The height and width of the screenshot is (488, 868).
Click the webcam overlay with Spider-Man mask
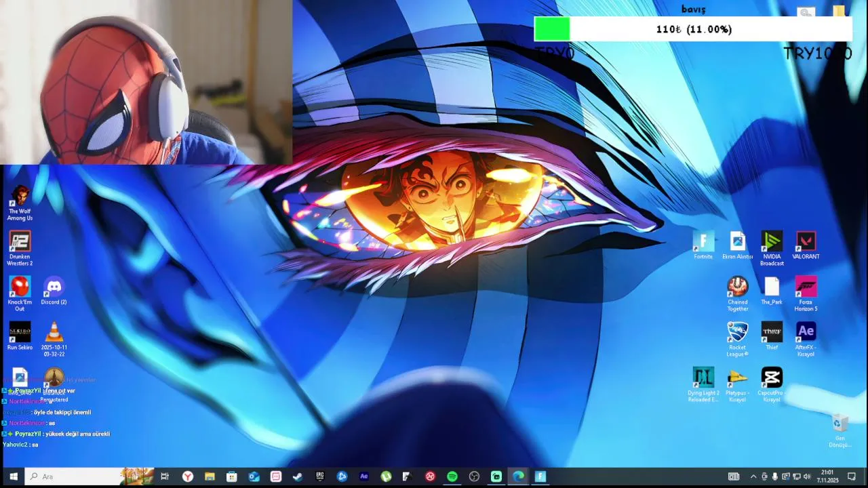[146, 82]
